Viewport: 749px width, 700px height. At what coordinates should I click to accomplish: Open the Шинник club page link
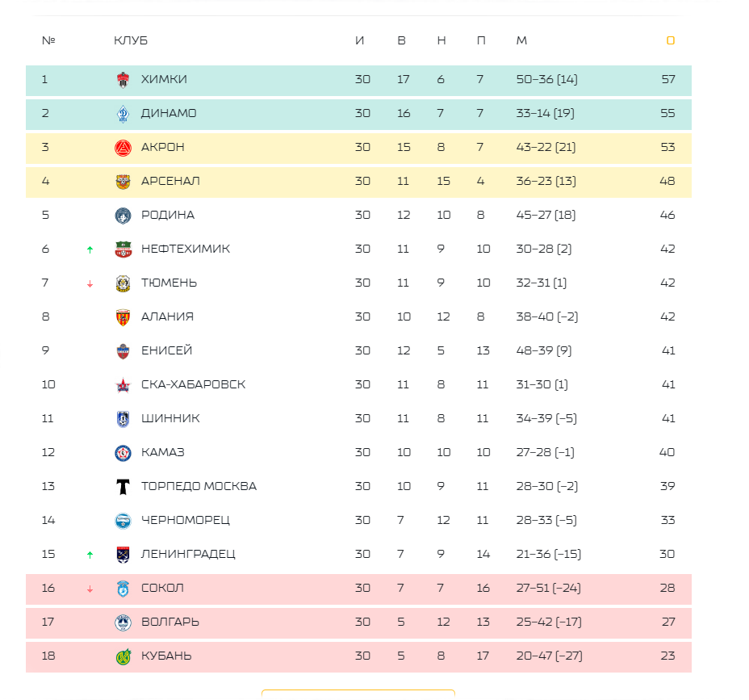pyautogui.click(x=170, y=418)
